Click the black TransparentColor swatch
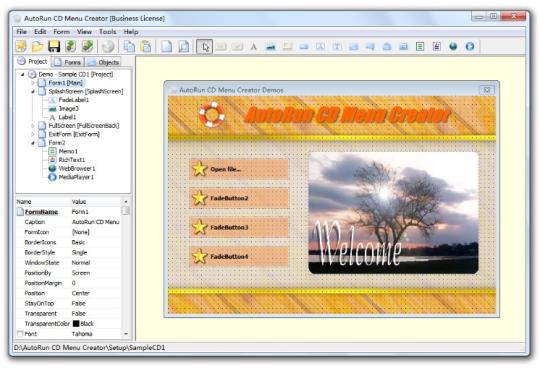Viewport: 540px width, 368px height. (x=76, y=324)
